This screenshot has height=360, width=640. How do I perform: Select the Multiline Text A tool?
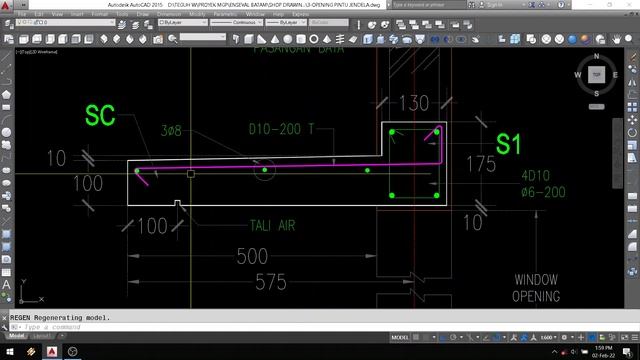6,285
